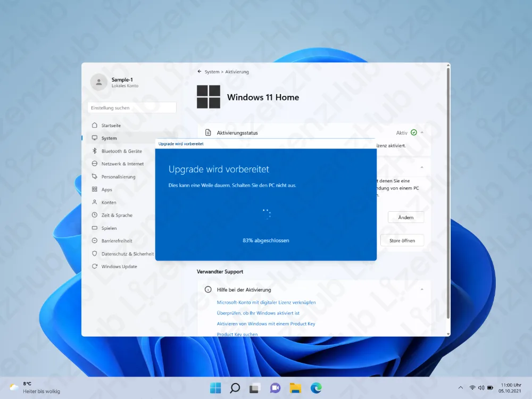This screenshot has height=399, width=532.
Task: Click the Aktivierungsstatus document icon
Action: click(209, 132)
